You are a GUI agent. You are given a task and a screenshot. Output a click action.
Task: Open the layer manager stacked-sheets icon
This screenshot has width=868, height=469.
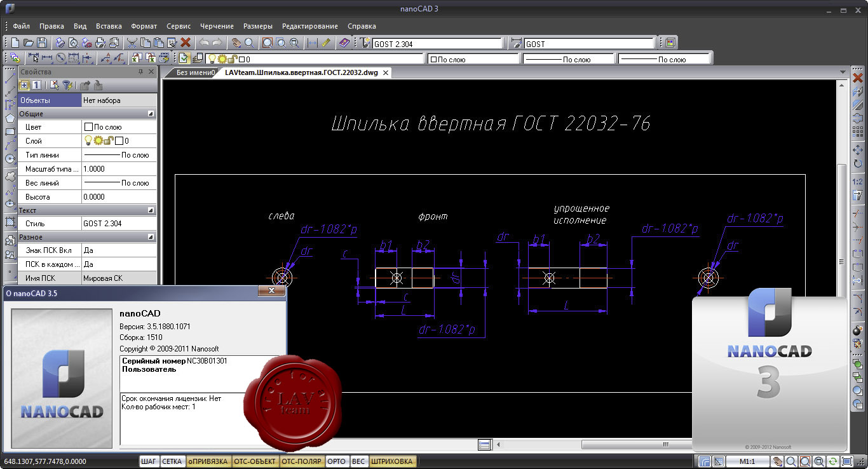198,58
